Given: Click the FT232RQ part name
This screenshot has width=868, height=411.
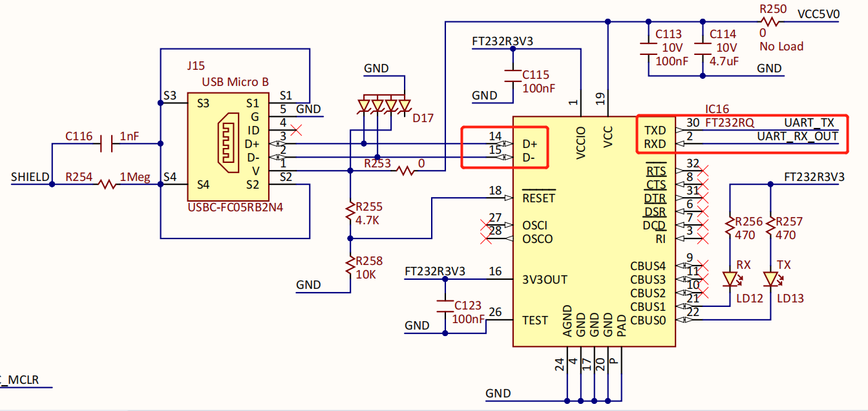Looking at the screenshot, I should tap(729, 123).
